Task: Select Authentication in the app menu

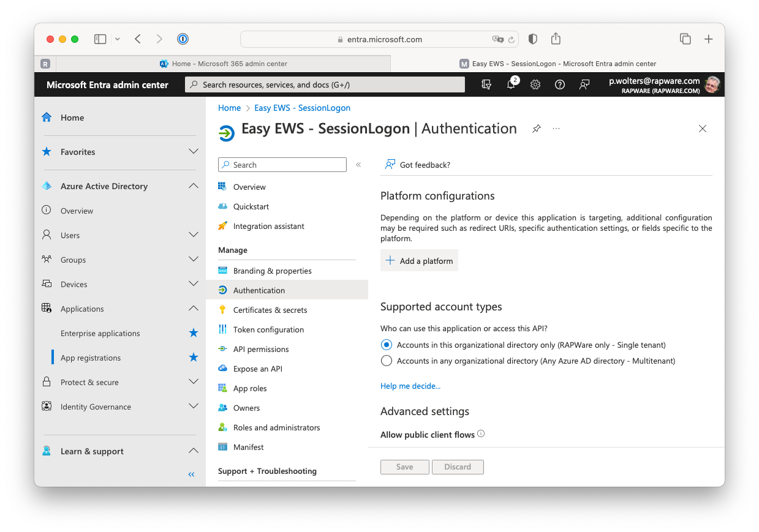Action: (x=287, y=290)
